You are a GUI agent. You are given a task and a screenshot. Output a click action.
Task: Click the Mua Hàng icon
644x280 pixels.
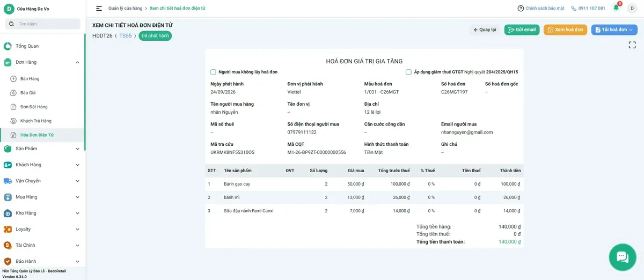coord(8,197)
